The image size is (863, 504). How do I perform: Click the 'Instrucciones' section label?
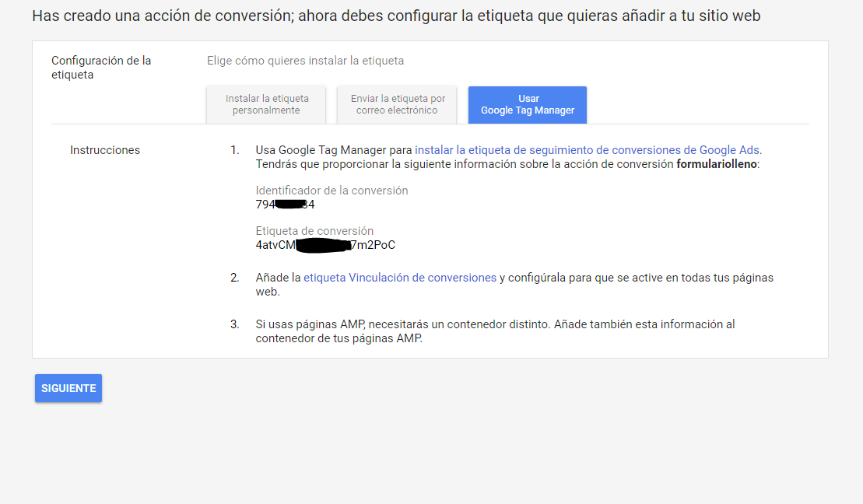click(x=105, y=150)
